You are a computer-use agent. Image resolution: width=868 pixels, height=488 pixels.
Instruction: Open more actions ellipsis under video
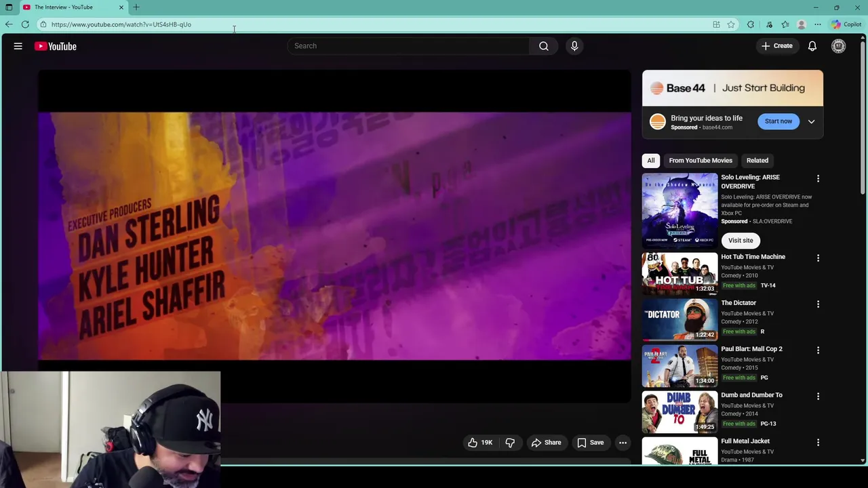click(623, 443)
